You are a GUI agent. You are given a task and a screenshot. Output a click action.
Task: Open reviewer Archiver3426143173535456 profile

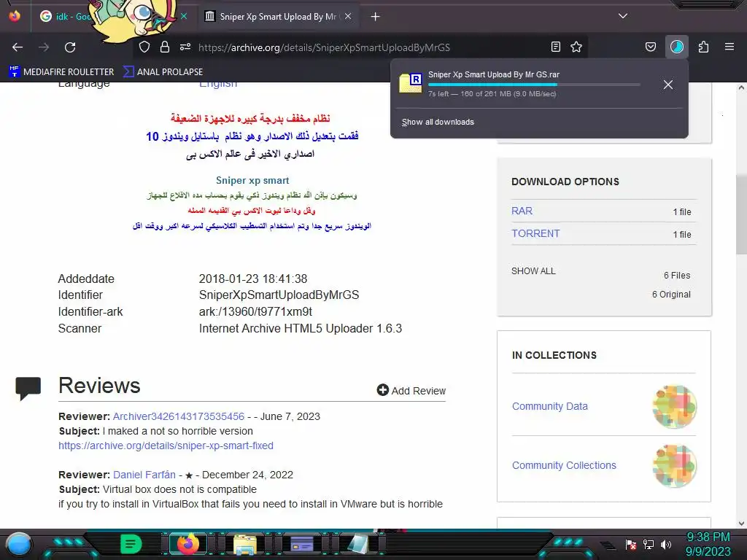[179, 416]
